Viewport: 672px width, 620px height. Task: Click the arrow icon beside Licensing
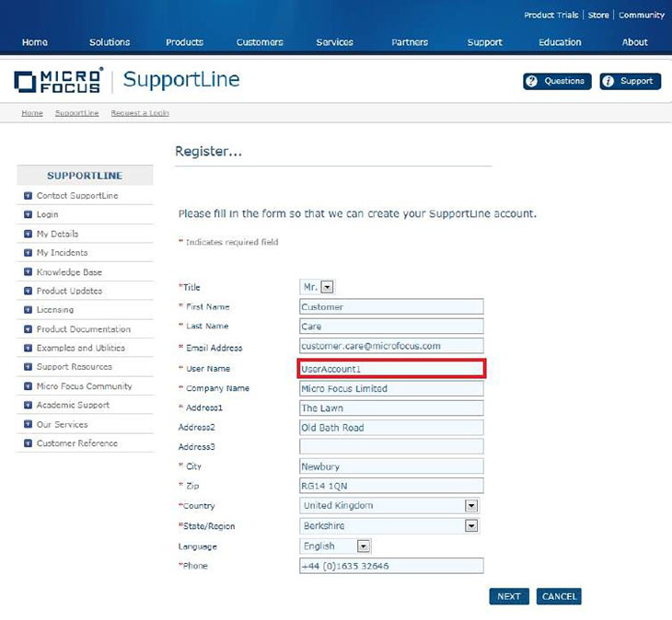[x=29, y=310]
